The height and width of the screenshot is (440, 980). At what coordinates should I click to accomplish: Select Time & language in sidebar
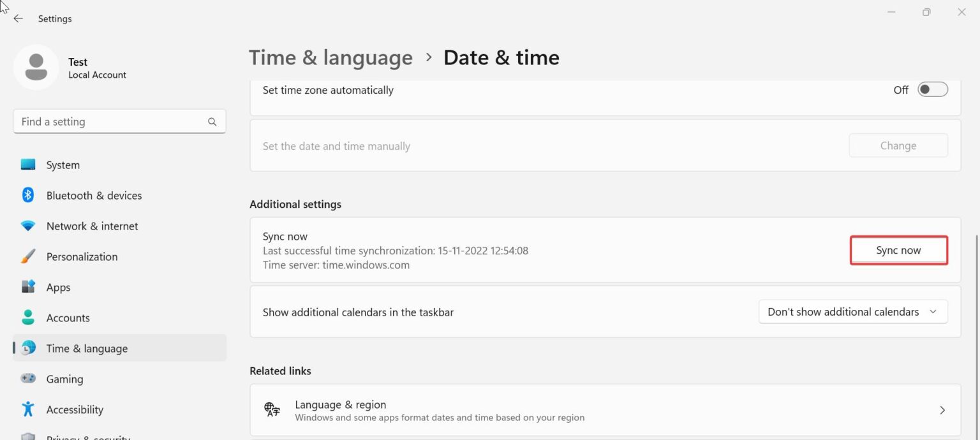[87, 348]
